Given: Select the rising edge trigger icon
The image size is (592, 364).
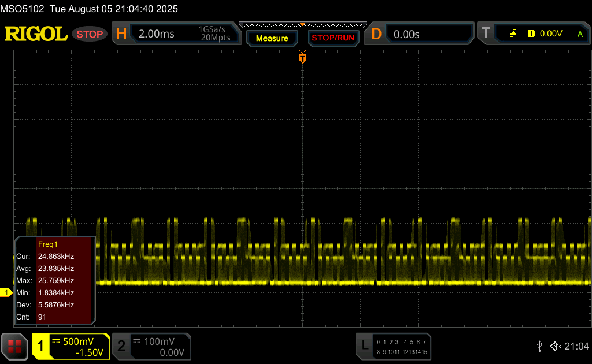Looking at the screenshot, I should [x=513, y=34].
